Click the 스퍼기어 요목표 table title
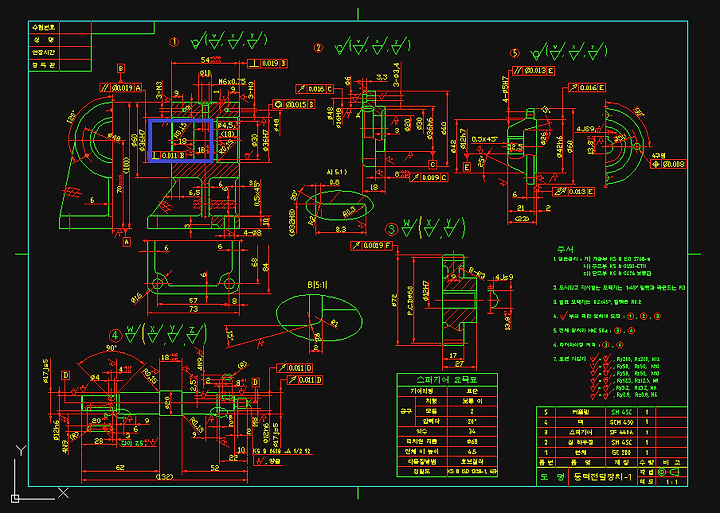720x513 pixels. click(446, 379)
